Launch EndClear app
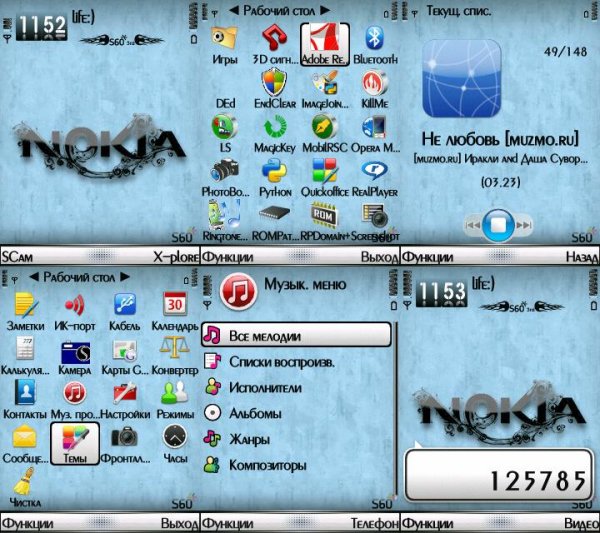The image size is (600, 533). coord(275,89)
